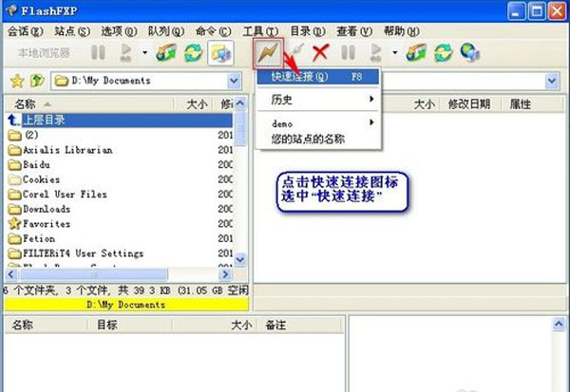
Task: Open the 命令 menu
Action: (214, 31)
